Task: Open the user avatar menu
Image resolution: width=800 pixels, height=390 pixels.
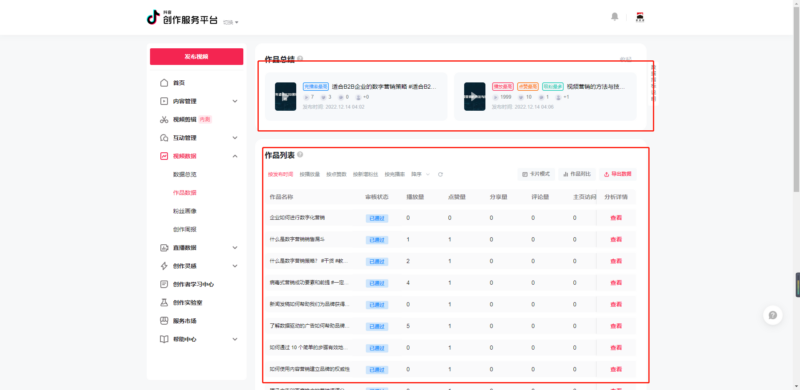Action: [x=640, y=17]
